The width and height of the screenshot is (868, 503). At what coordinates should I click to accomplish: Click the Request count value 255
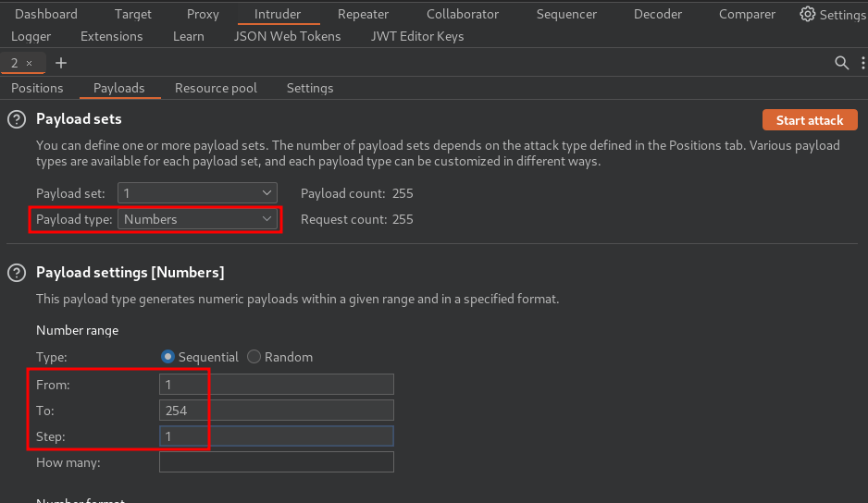[403, 219]
